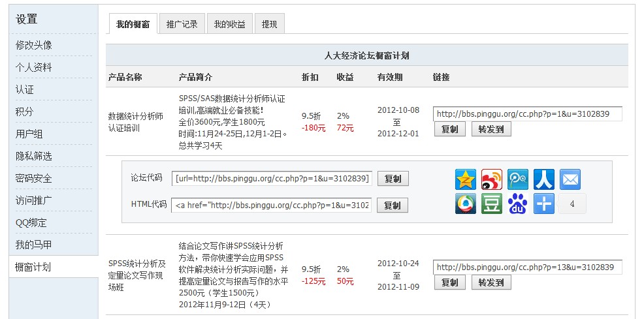Share to Renren icon

544,179
